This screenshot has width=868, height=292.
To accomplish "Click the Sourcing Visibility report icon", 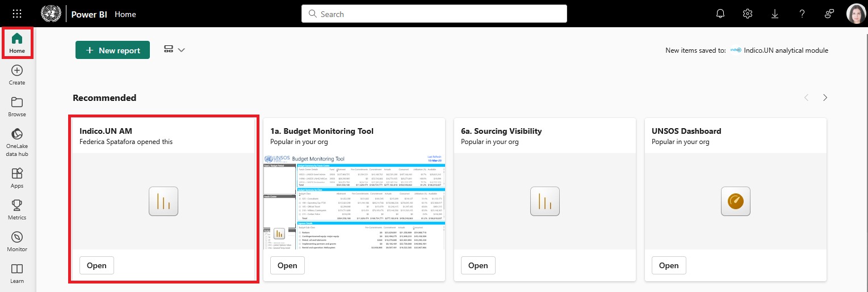I will [x=545, y=201].
